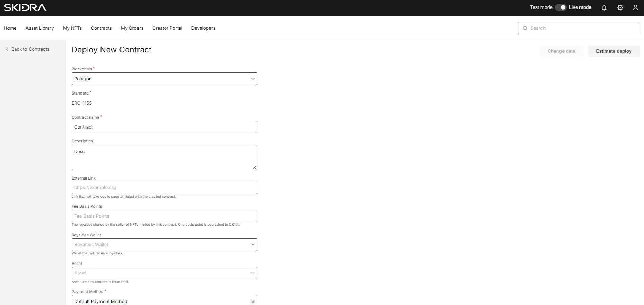Open the notifications bell
644x305 pixels.
pyautogui.click(x=604, y=7)
